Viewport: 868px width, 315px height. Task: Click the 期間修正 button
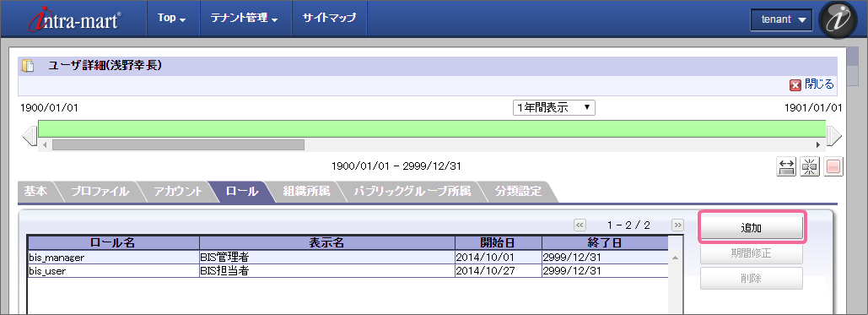coord(752,254)
